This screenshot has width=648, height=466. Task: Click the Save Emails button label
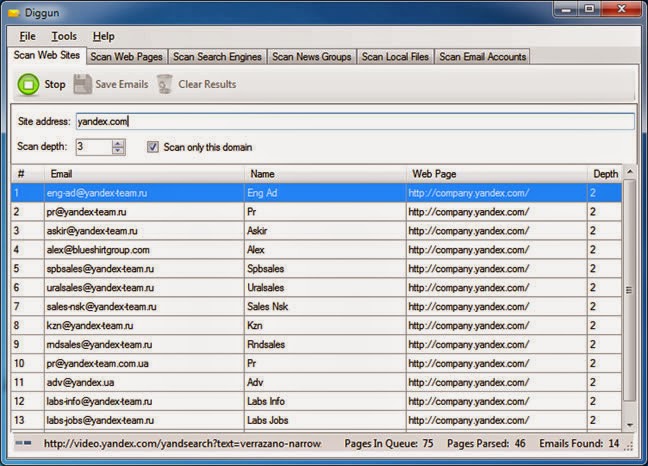(122, 84)
